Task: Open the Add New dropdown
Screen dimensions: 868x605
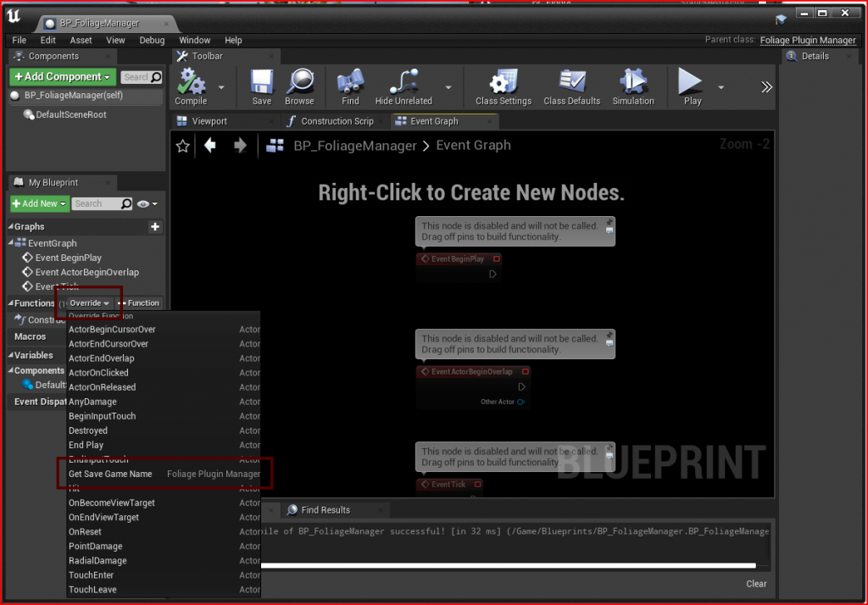Action: coord(40,203)
